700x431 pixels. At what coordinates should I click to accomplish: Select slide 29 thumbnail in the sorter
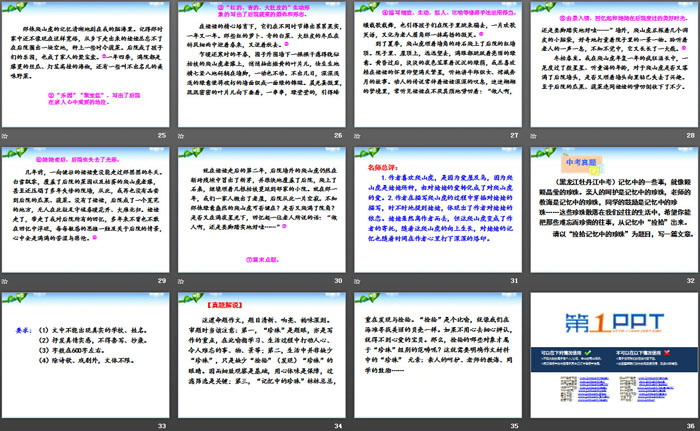(85, 210)
